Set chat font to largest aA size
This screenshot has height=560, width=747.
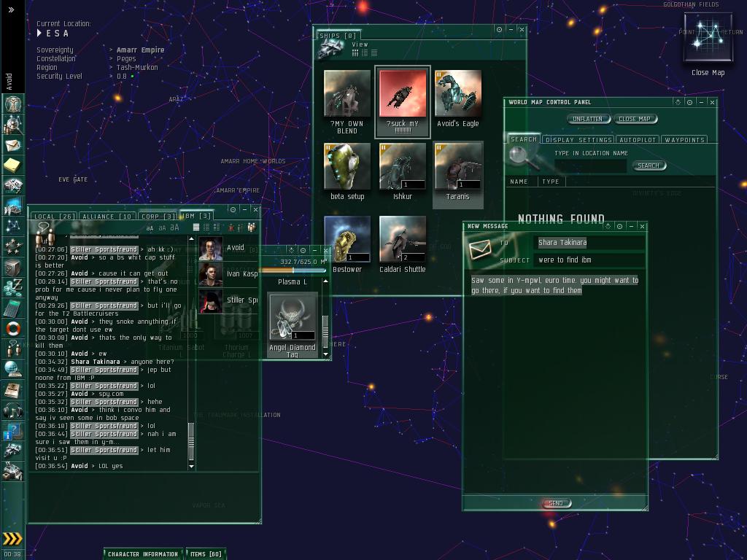click(x=174, y=227)
